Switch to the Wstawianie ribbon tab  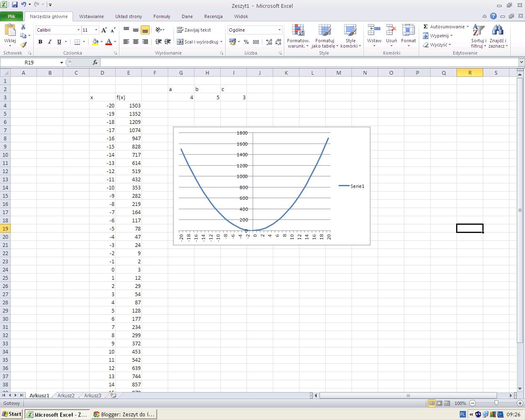coord(91,16)
